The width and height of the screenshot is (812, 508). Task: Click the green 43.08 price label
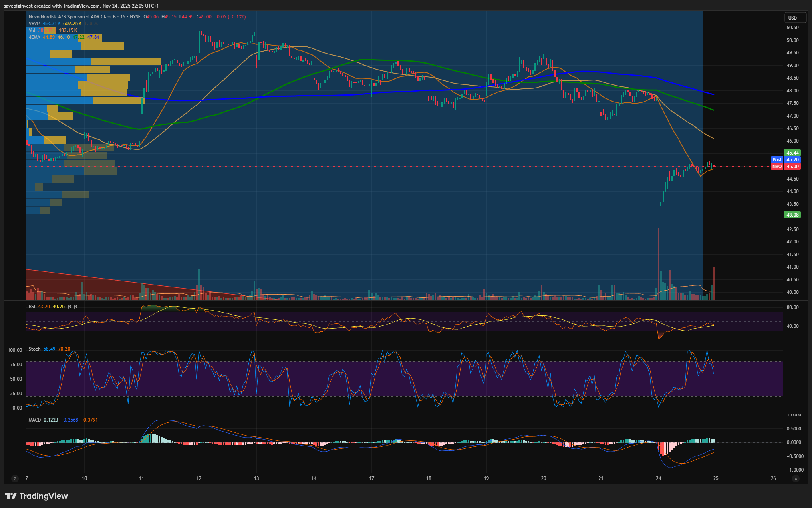[792, 215]
